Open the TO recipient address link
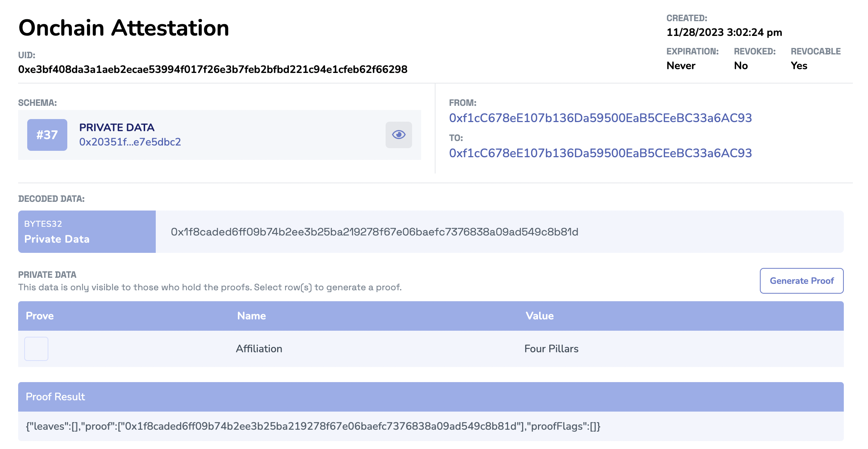The height and width of the screenshot is (449, 868). (x=600, y=153)
